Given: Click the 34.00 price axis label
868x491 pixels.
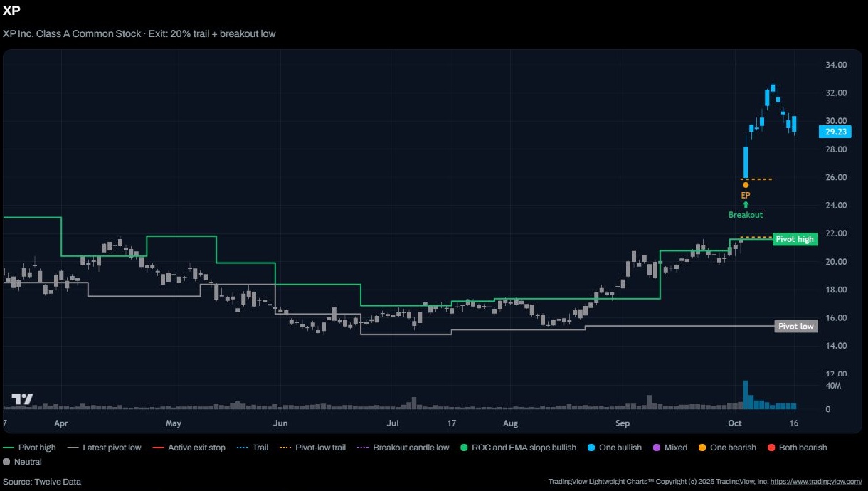Looking at the screenshot, I should [836, 65].
